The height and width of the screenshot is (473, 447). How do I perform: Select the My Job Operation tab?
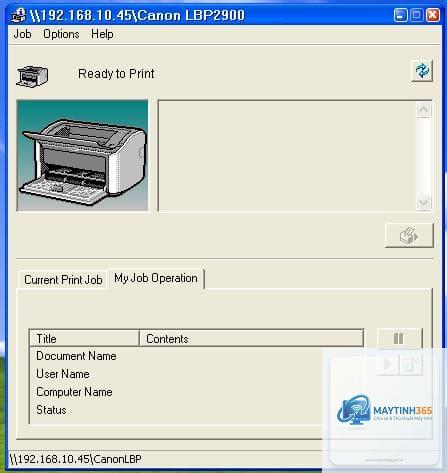(x=156, y=278)
